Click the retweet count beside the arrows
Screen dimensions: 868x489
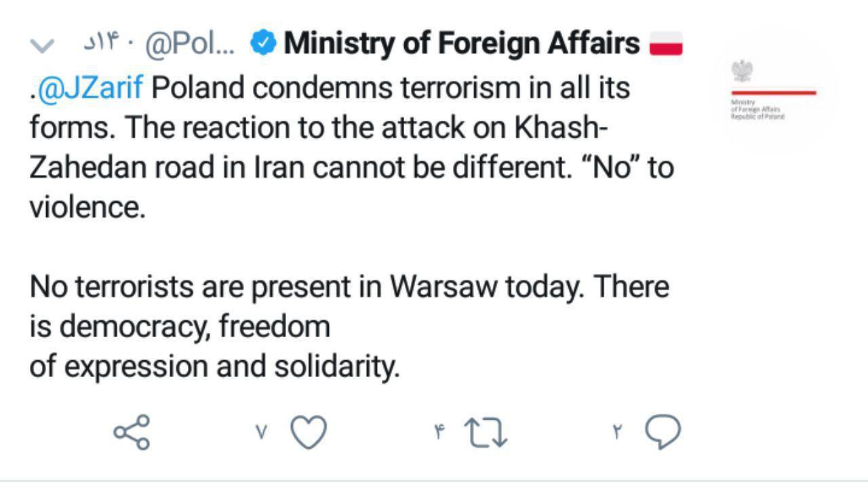(439, 432)
